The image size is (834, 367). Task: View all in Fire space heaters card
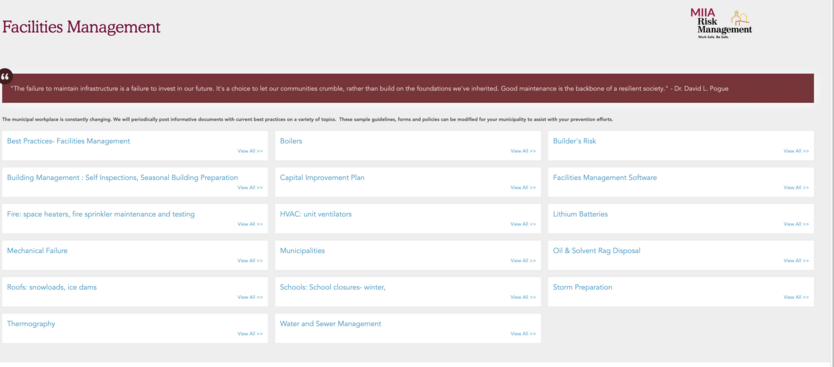[x=250, y=224]
